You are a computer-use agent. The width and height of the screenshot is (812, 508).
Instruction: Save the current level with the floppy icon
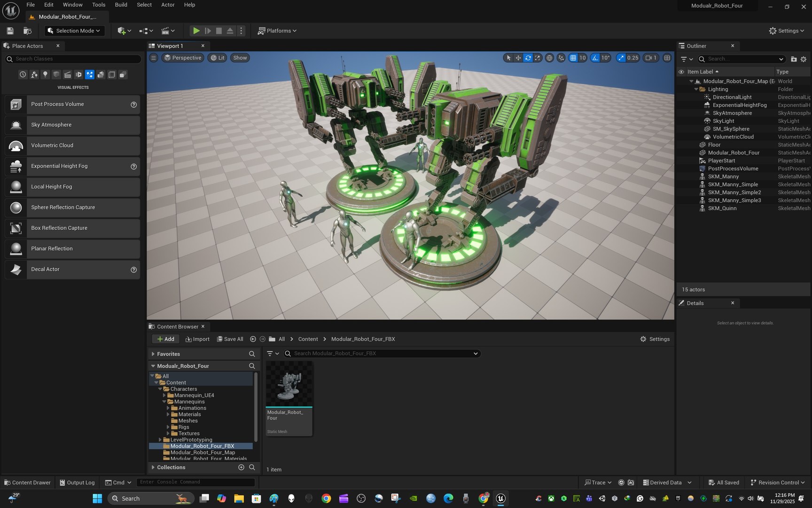pos(10,31)
